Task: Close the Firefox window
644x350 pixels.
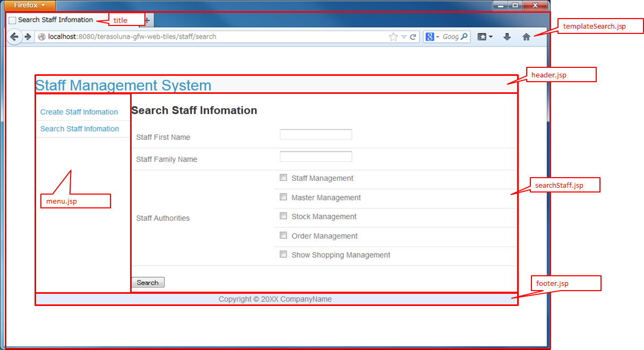Action: 535,5
